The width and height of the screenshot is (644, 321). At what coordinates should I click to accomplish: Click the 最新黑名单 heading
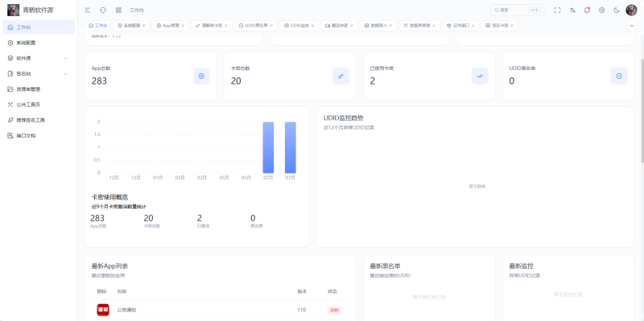pos(386,266)
